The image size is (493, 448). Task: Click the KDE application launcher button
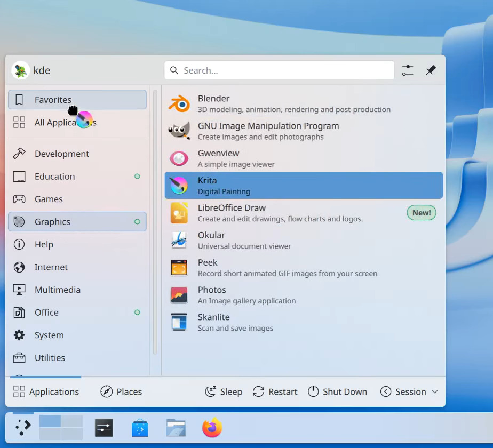23,428
